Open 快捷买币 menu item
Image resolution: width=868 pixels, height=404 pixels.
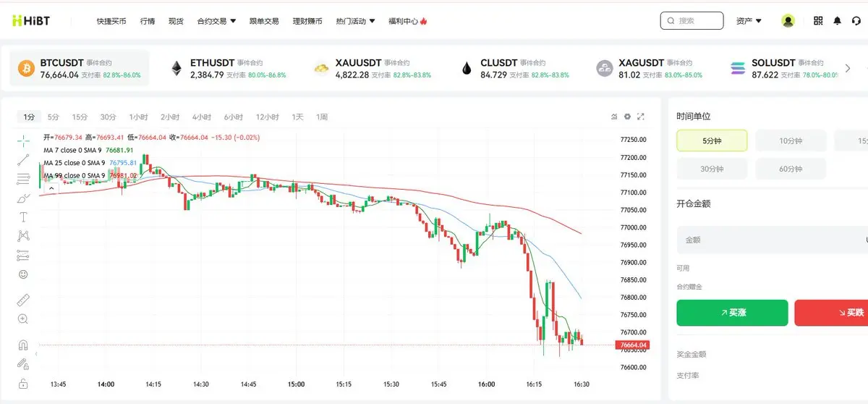coord(111,21)
